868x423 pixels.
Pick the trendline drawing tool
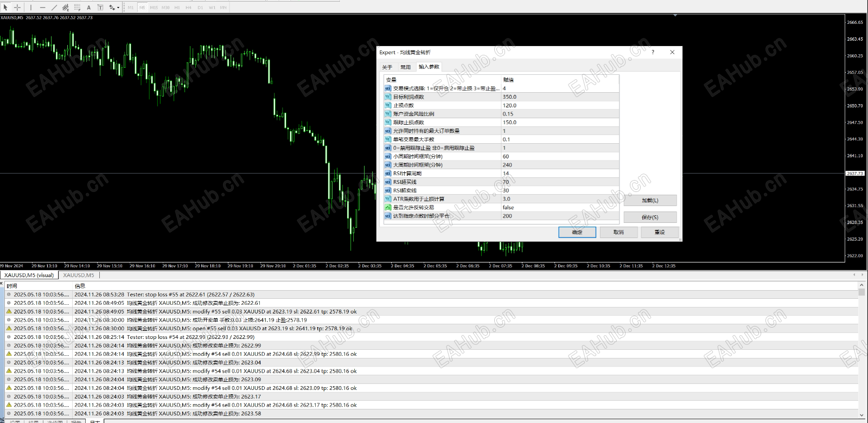pos(54,7)
